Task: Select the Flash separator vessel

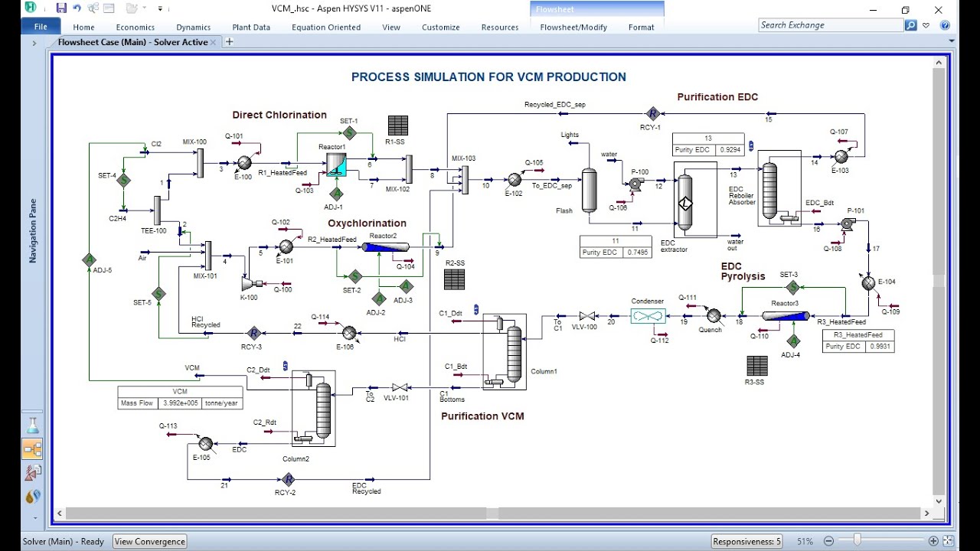Action: 589,191
